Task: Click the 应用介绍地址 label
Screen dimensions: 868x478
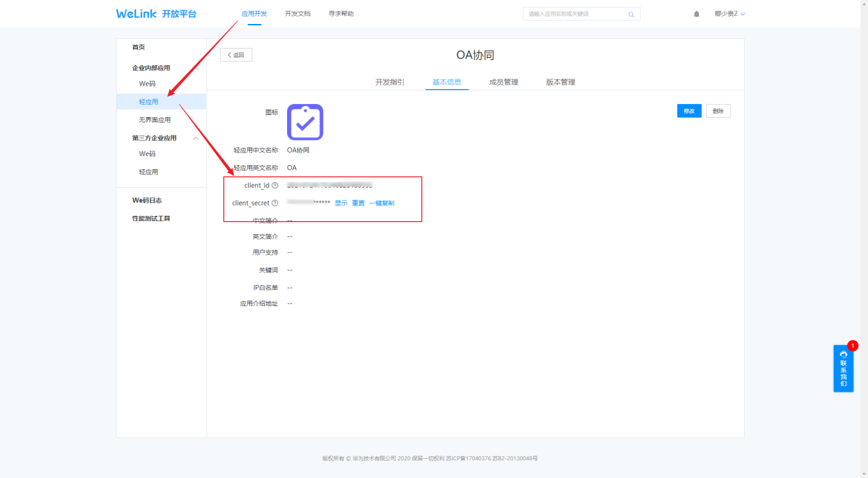Action: point(259,303)
